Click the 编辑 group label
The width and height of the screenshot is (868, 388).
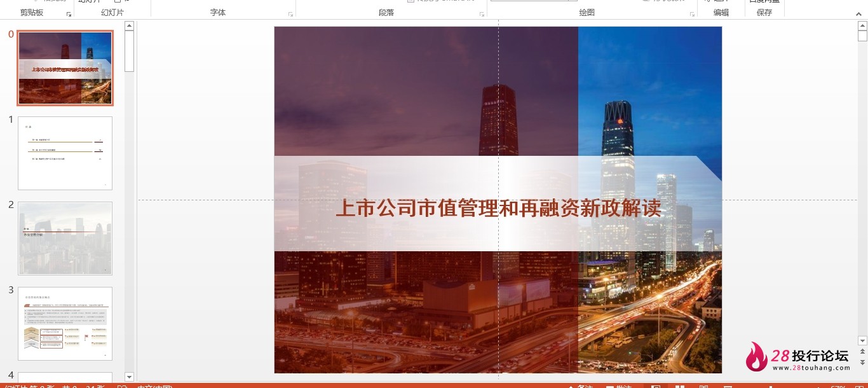[721, 12]
